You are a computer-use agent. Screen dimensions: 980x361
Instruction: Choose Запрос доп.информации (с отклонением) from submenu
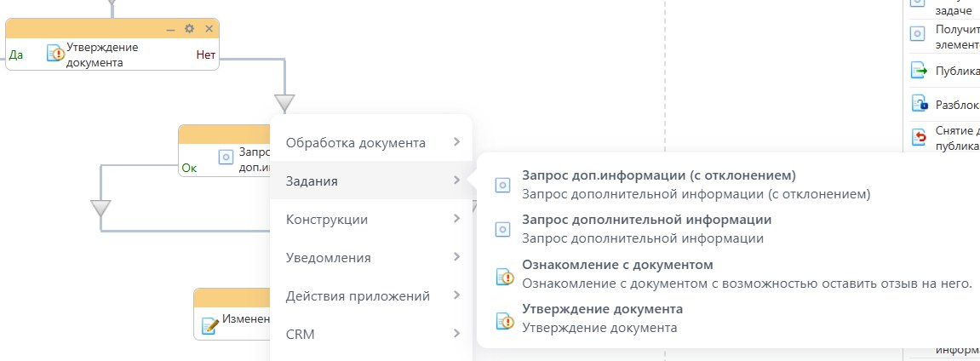(658, 176)
